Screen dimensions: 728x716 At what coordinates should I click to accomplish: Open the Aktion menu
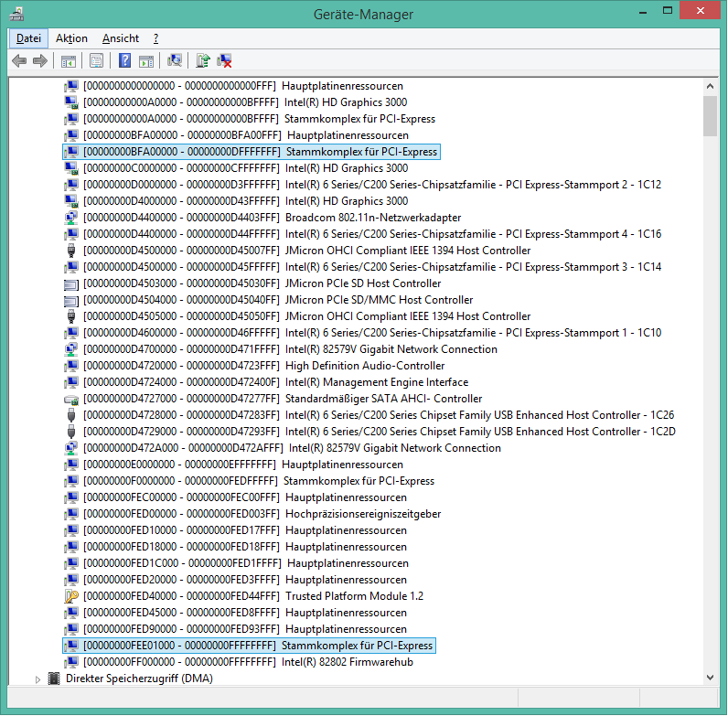point(71,38)
